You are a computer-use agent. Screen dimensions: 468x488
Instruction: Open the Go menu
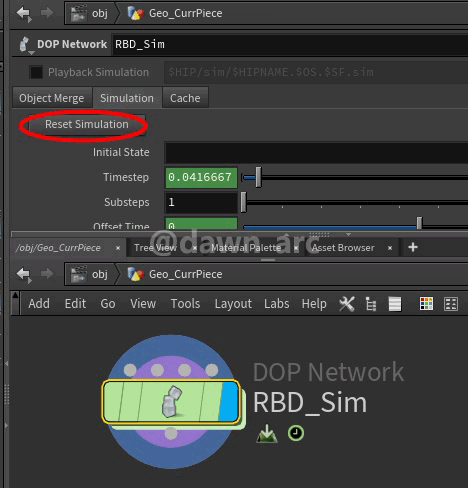[x=108, y=304]
